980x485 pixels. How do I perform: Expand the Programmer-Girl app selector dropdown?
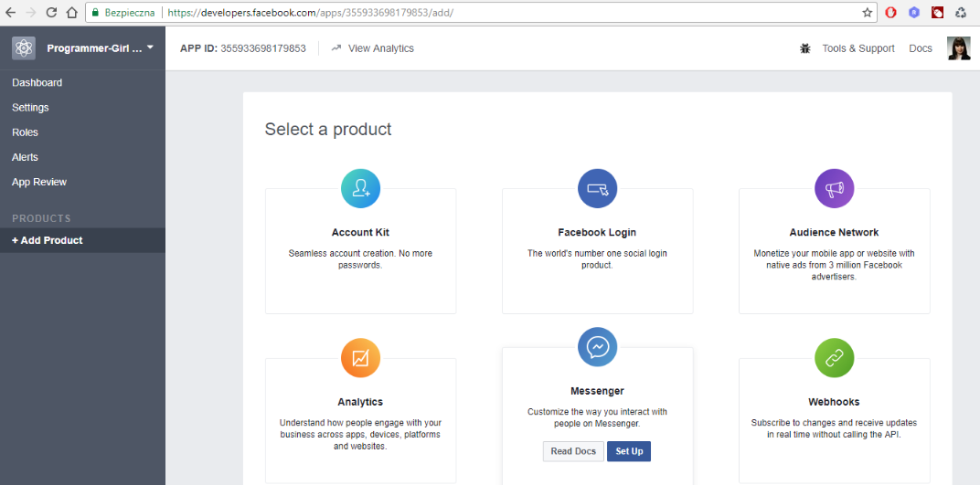(x=150, y=47)
